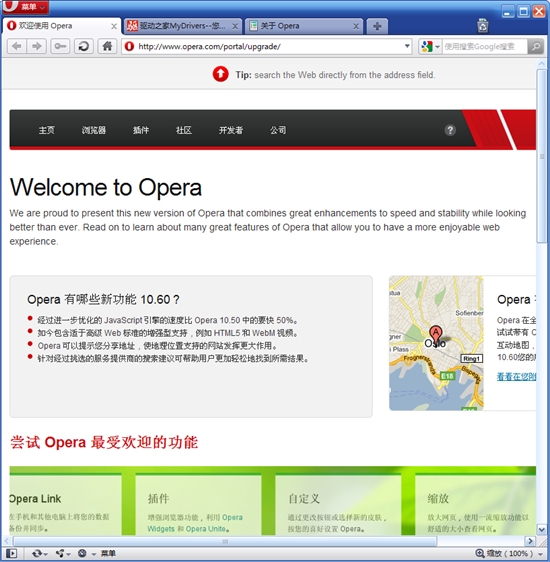Open the closed tabs trash icon

click(482, 26)
